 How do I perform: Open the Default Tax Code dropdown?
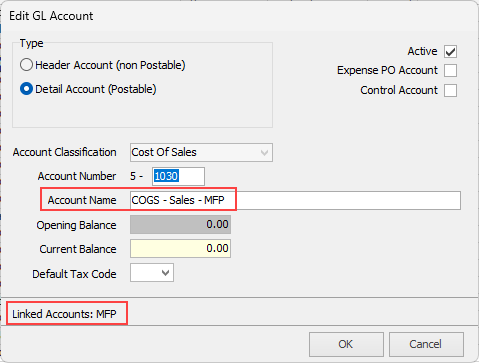click(x=152, y=273)
